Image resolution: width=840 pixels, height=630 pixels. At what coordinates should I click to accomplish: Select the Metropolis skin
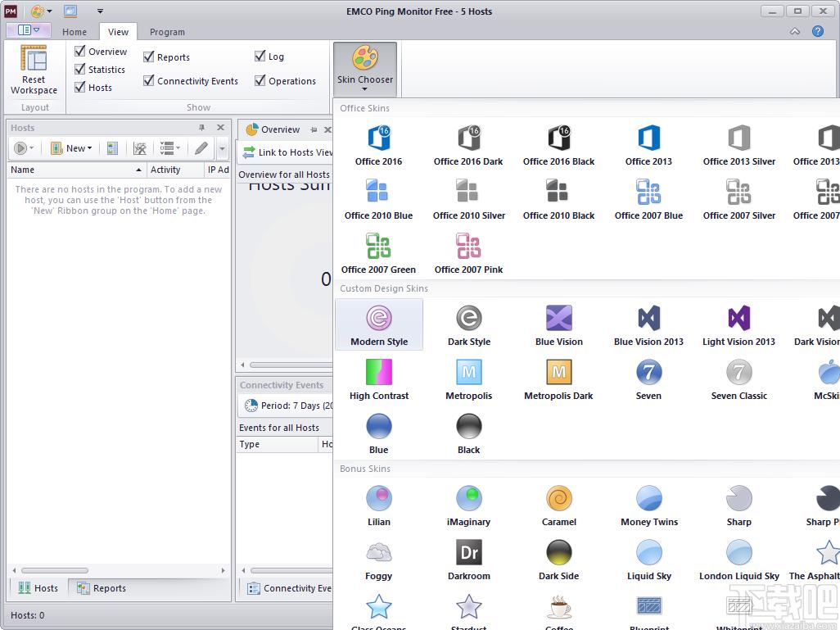tap(469, 379)
